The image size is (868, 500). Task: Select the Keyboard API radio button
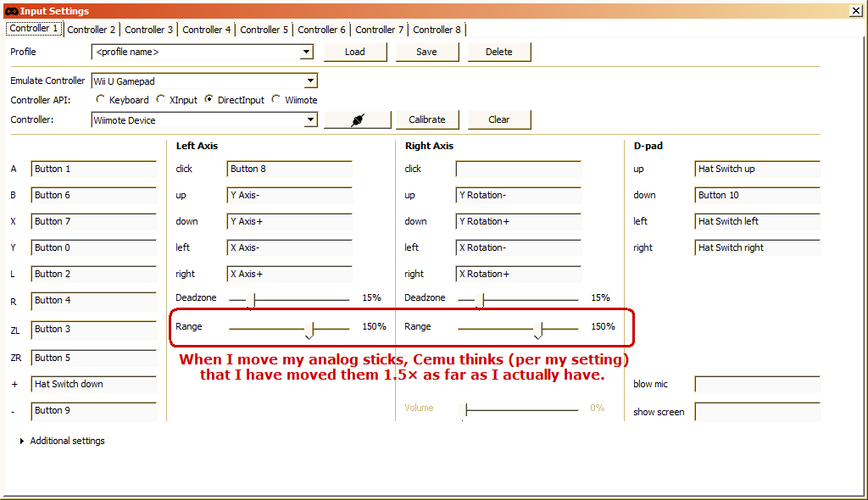(x=100, y=99)
